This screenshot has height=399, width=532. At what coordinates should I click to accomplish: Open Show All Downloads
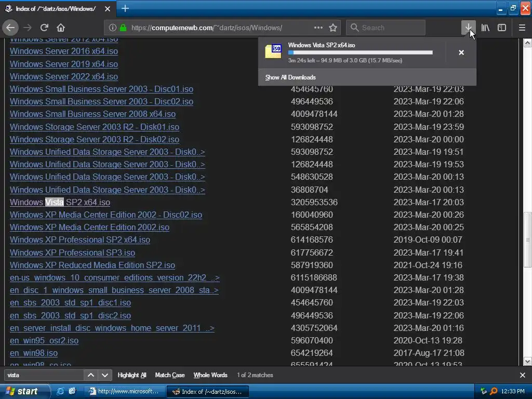[x=290, y=77]
